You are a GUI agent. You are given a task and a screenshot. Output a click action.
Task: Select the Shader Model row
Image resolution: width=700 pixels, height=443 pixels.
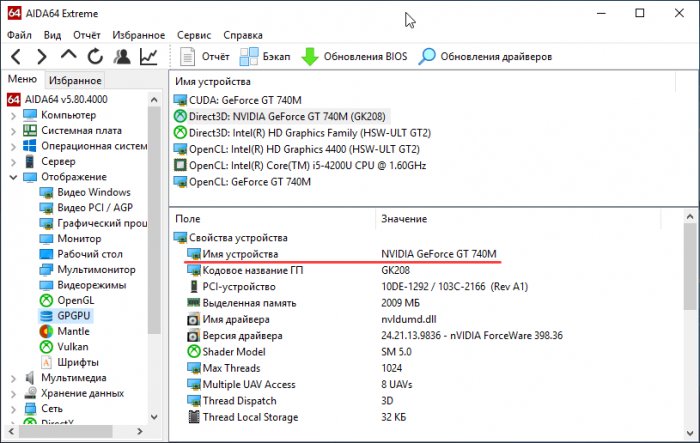pyautogui.click(x=299, y=352)
